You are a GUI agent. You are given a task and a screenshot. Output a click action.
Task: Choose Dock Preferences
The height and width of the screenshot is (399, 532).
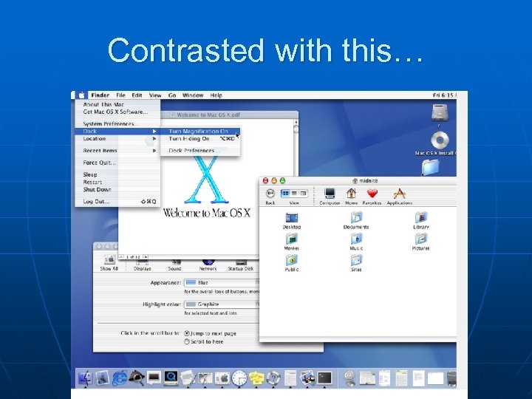coord(200,150)
